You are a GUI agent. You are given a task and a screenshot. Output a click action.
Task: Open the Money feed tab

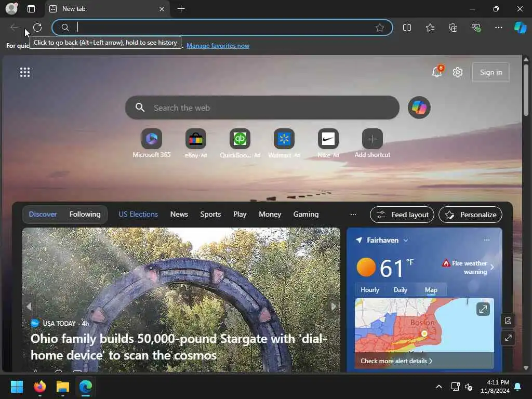(x=270, y=214)
